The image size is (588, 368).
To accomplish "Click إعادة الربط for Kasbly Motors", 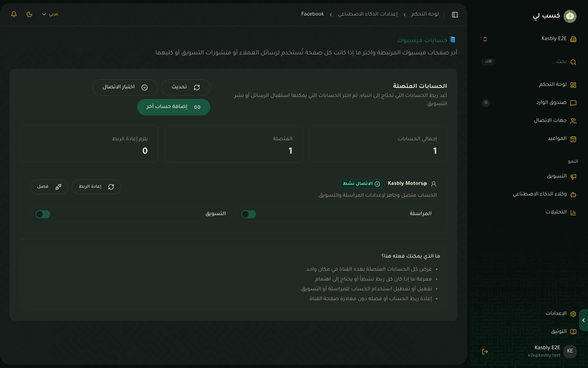I will click(x=96, y=187).
